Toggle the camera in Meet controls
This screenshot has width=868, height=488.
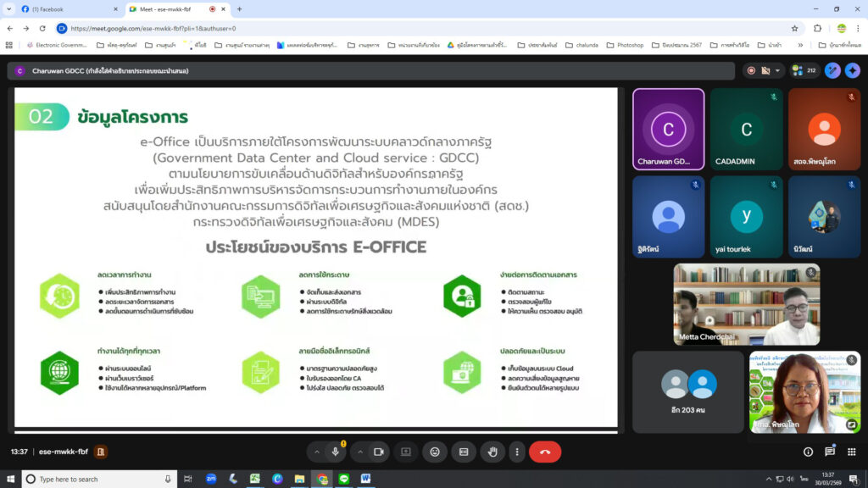379,452
